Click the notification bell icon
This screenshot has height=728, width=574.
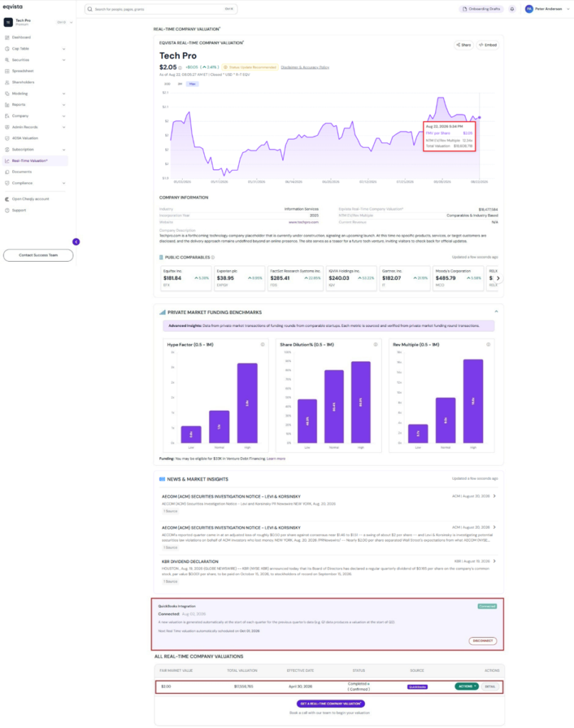click(x=512, y=9)
